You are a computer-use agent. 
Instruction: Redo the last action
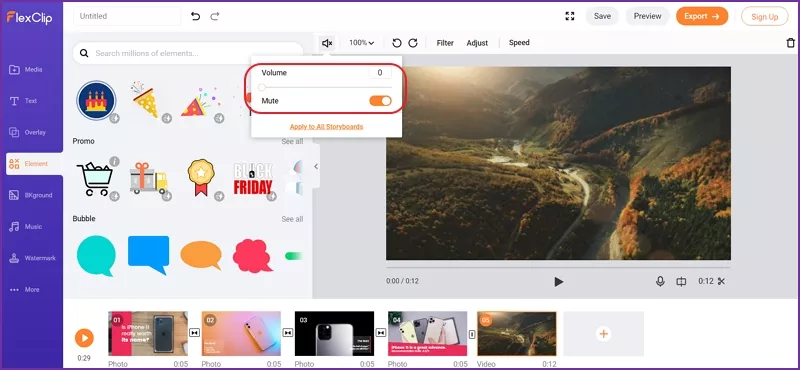(x=215, y=16)
